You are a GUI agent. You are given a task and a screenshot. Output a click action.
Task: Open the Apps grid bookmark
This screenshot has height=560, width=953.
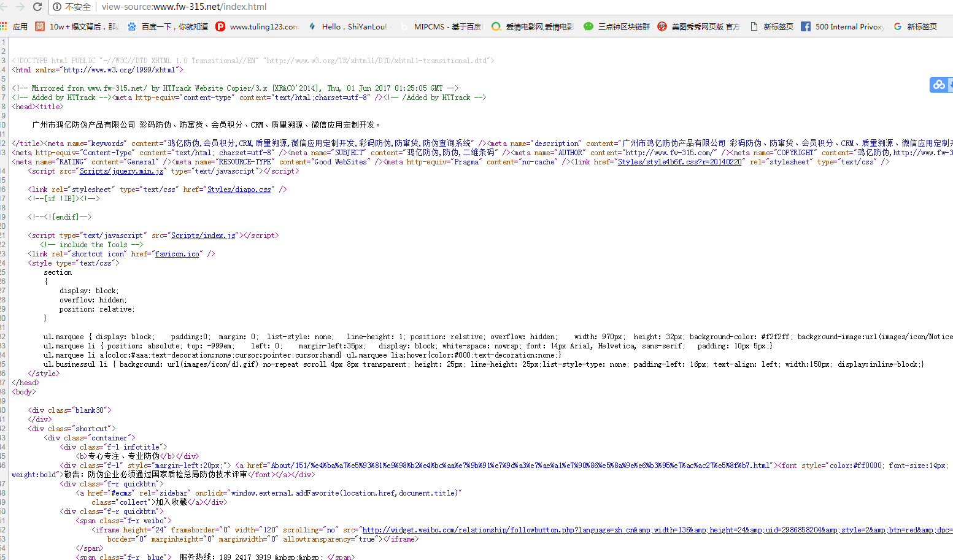4,26
